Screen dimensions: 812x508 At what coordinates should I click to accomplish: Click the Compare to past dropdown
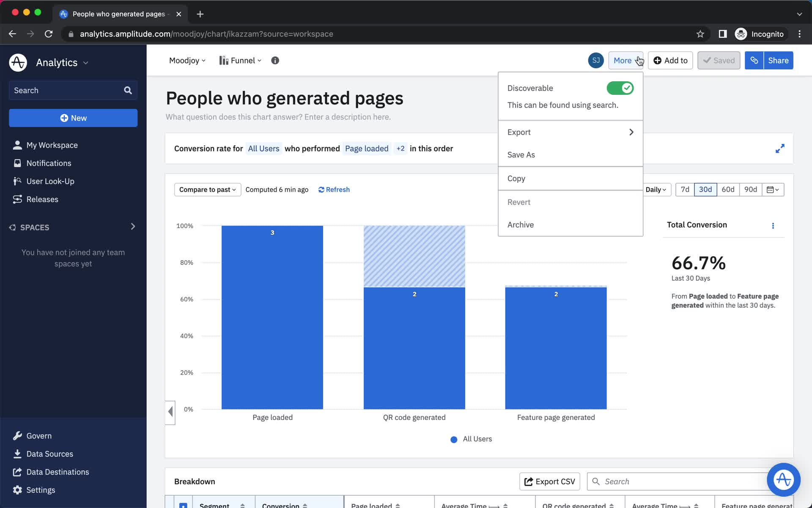tap(206, 189)
